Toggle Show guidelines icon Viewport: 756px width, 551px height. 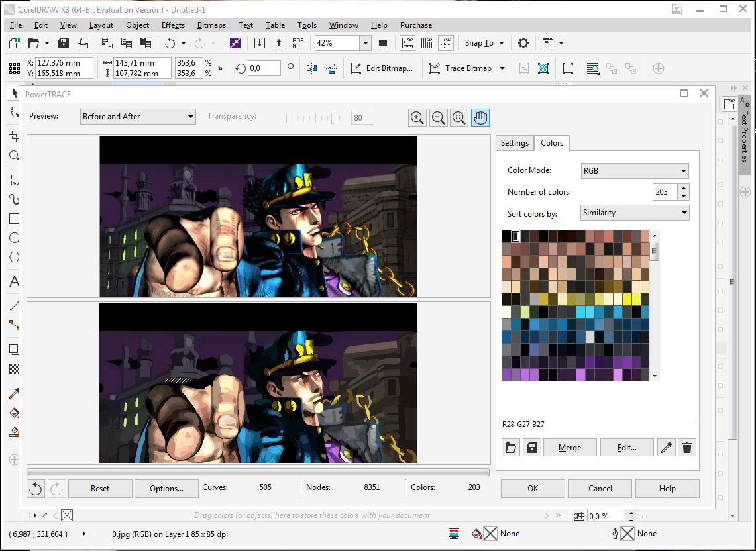447,43
